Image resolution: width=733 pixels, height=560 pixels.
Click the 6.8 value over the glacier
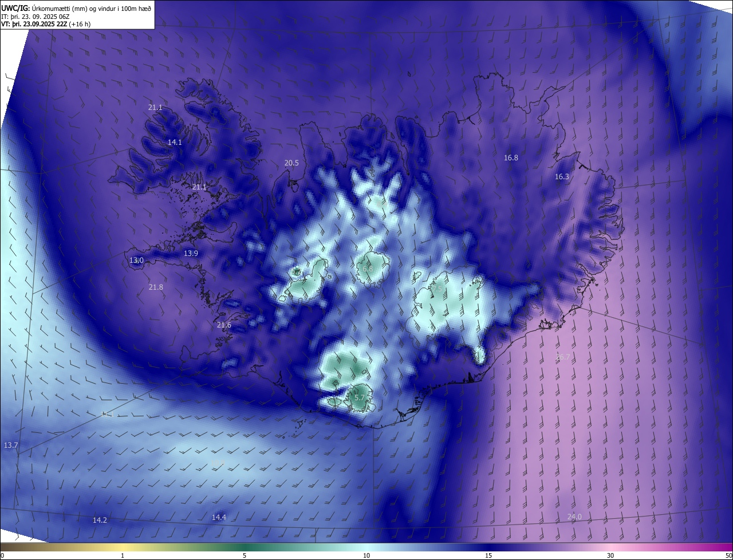368,269
